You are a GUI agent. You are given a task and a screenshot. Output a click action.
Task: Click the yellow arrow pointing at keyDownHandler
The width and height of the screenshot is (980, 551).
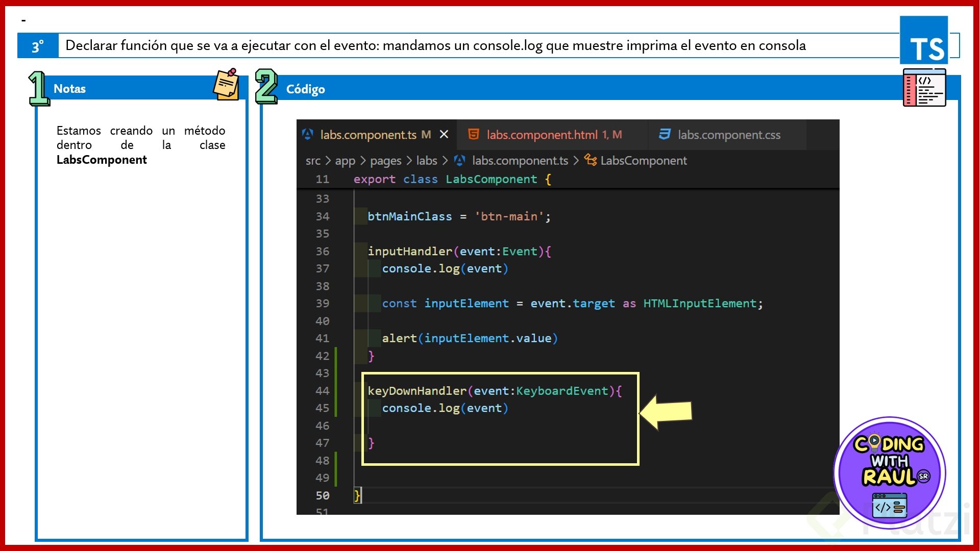(666, 412)
